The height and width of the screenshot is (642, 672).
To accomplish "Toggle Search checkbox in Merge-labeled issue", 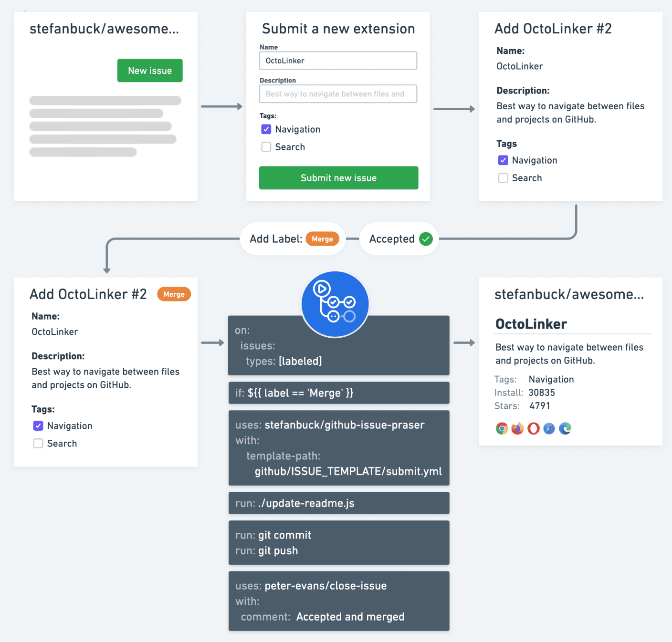I will click(38, 443).
